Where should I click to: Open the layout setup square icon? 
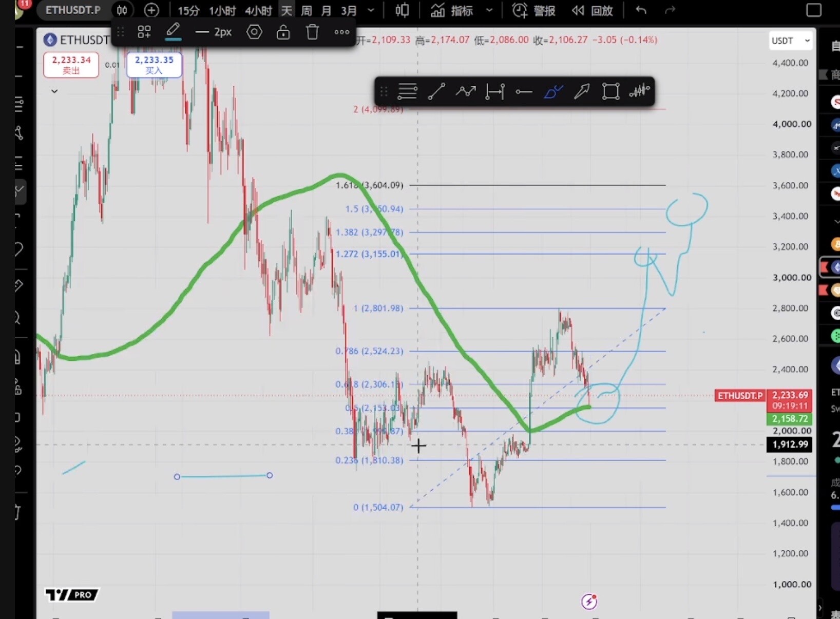tap(814, 10)
